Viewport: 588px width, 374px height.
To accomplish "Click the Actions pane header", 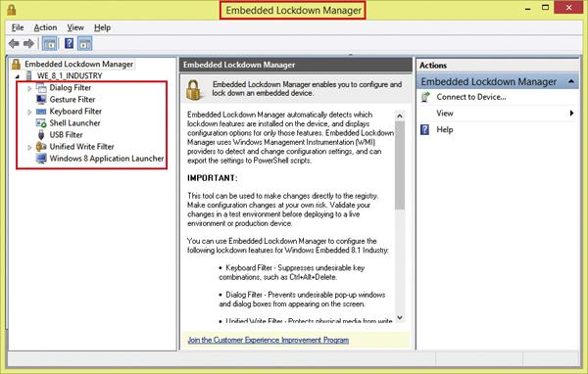I will tap(498, 66).
